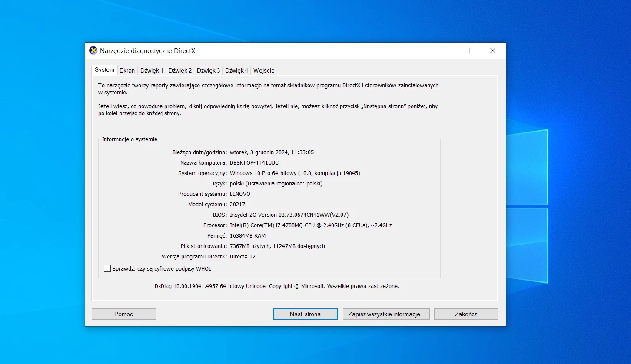Screen dimensions: 631x364
Task: Click the 16384MB RAM memory value
Action: click(248, 236)
